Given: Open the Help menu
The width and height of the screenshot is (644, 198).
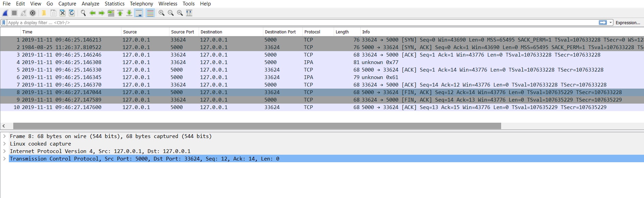Looking at the screenshot, I should tap(205, 4).
